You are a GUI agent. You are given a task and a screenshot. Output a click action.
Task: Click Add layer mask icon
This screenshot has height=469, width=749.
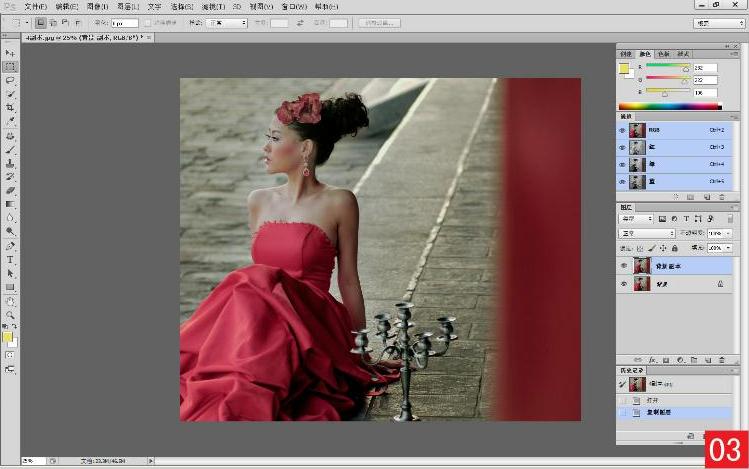point(666,360)
